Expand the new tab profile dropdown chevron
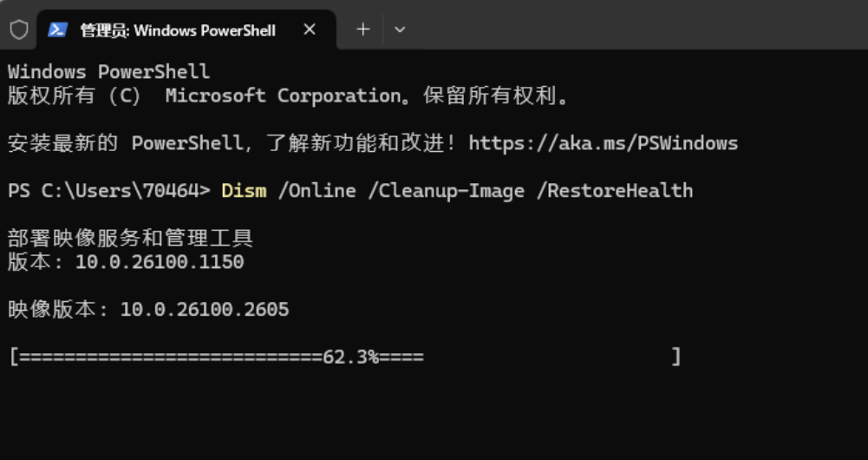This screenshot has height=460, width=868. click(x=400, y=30)
